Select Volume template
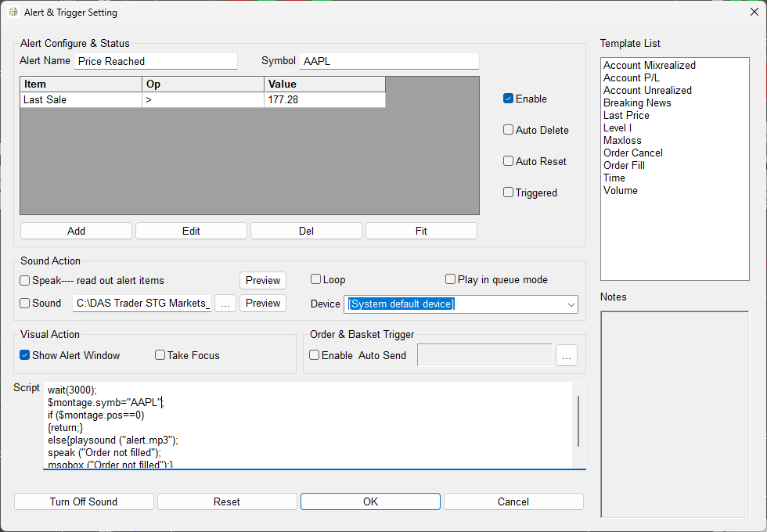The height and width of the screenshot is (532, 767). point(620,191)
